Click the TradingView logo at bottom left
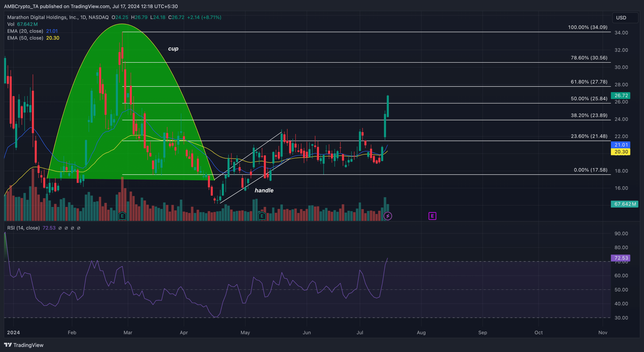 click(x=24, y=345)
